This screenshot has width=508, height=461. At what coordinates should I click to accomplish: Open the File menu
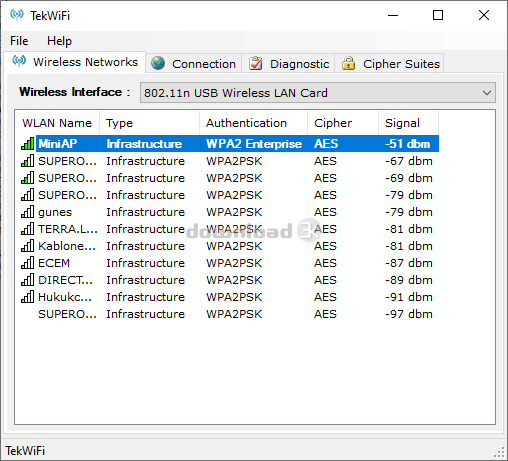[x=19, y=41]
